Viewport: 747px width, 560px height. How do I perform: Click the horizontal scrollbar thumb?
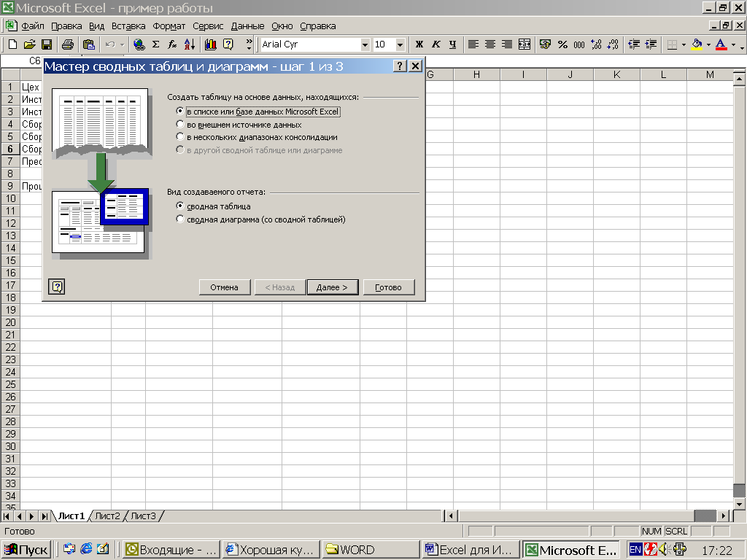point(705,516)
